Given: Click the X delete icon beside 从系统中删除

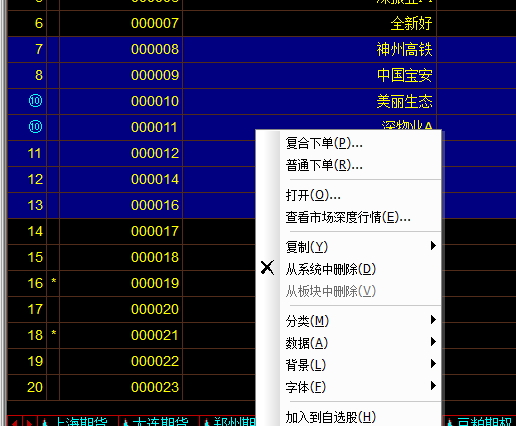Looking at the screenshot, I should (x=267, y=268).
